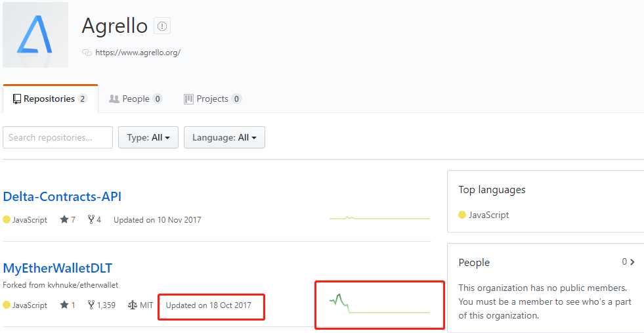The width and height of the screenshot is (644, 333).
Task: Click the MIT license scale icon
Action: [x=132, y=305]
